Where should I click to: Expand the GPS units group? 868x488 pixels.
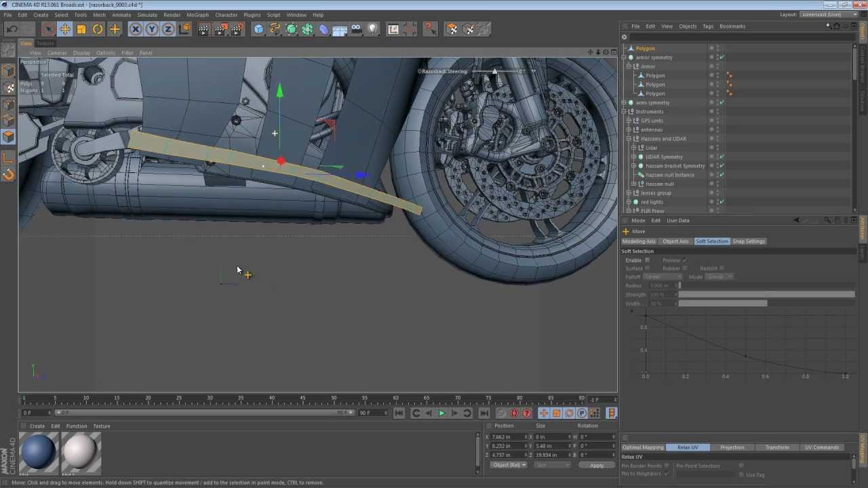click(x=629, y=121)
